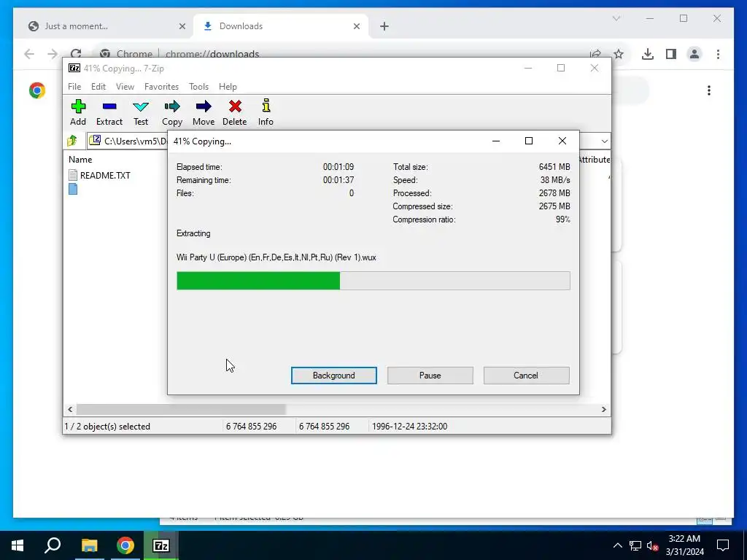Click the Test toolbar icon
747x560 pixels.
point(141,112)
